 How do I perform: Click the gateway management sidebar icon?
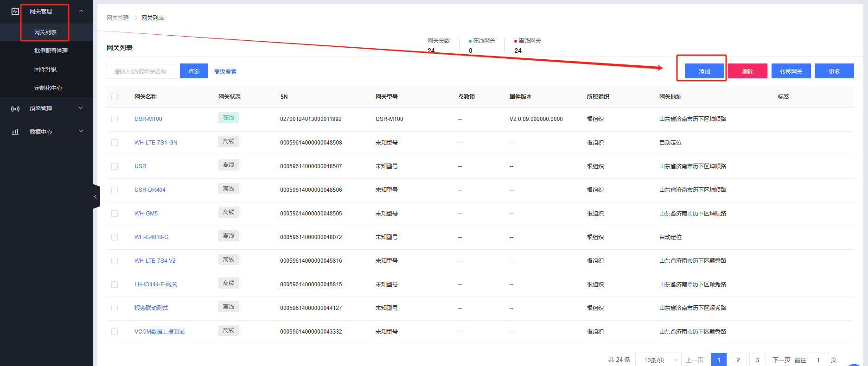[x=15, y=11]
